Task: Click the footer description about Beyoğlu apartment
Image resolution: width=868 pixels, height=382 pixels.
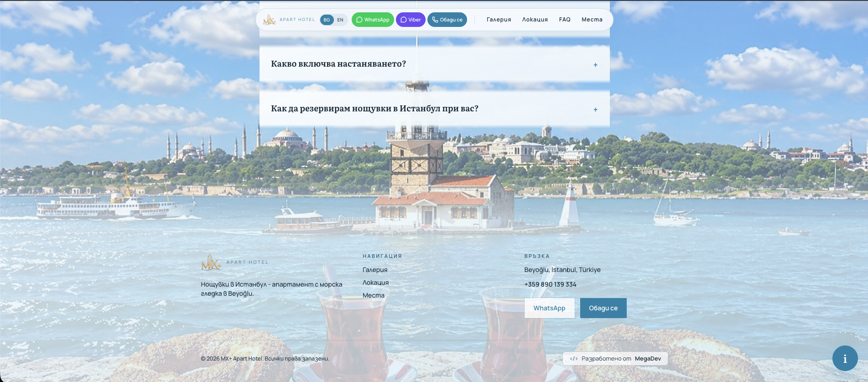Action: coord(271,289)
